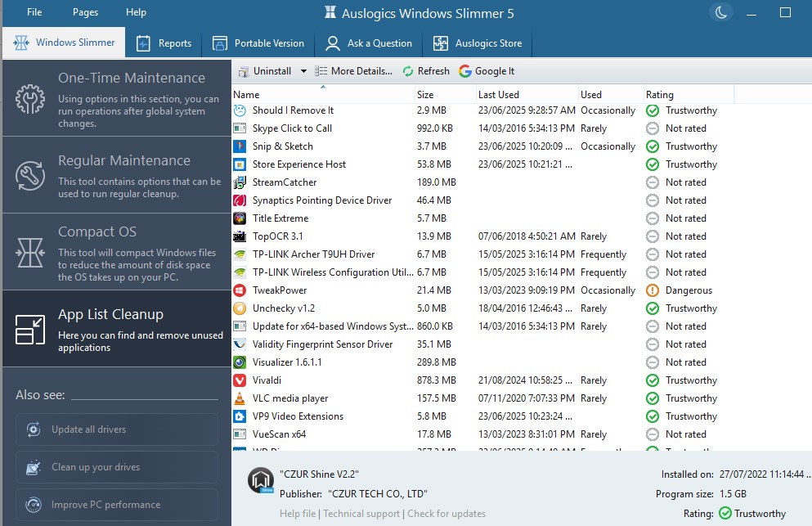
Task: Click Technical support link
Action: [x=361, y=514]
